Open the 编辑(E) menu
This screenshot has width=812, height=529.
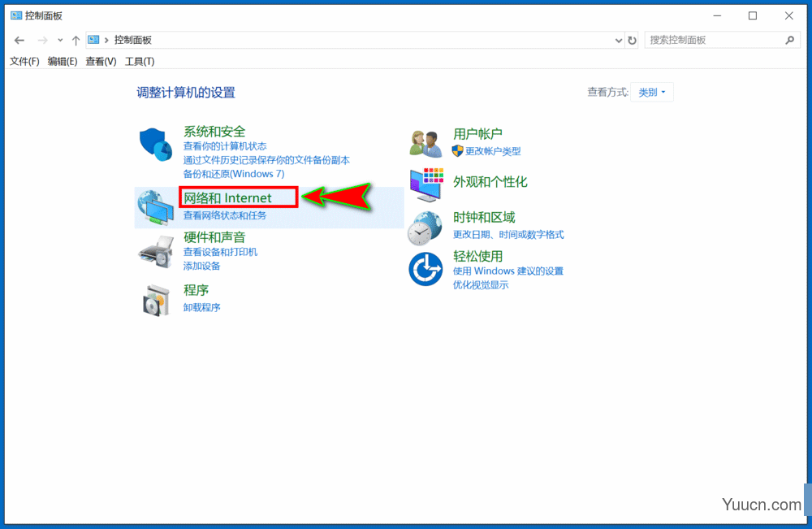click(63, 61)
